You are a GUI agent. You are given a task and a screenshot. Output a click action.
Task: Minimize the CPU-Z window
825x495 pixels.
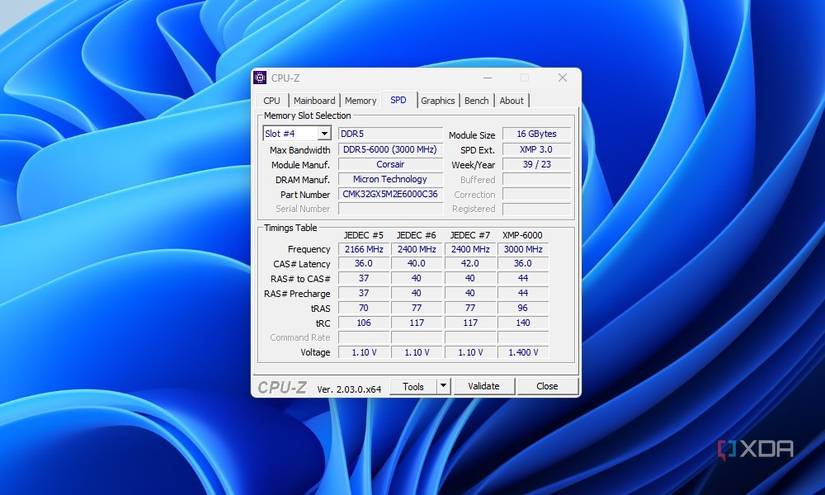(x=488, y=78)
